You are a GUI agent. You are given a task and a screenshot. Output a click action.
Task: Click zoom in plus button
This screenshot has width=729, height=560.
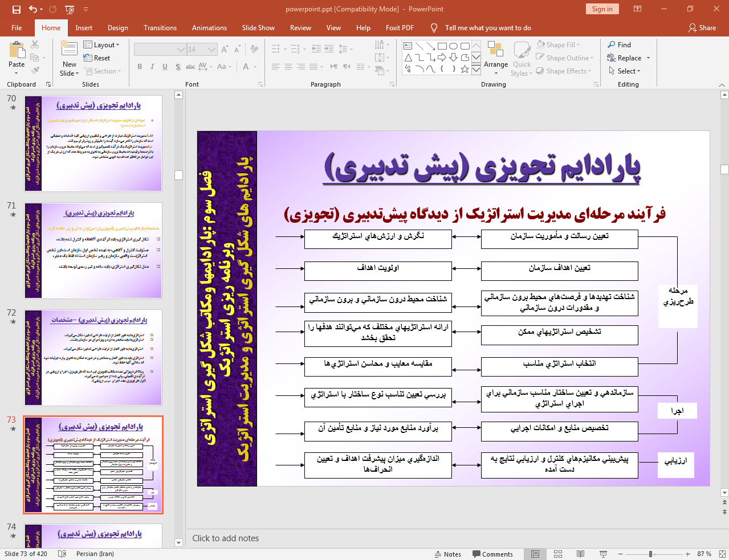click(x=688, y=554)
